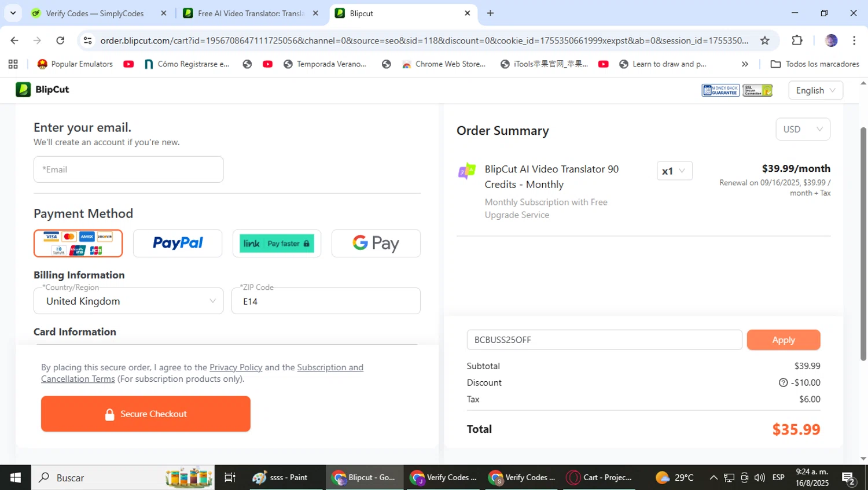Open the USD currency dropdown
The width and height of the screenshot is (868, 490).
[803, 129]
